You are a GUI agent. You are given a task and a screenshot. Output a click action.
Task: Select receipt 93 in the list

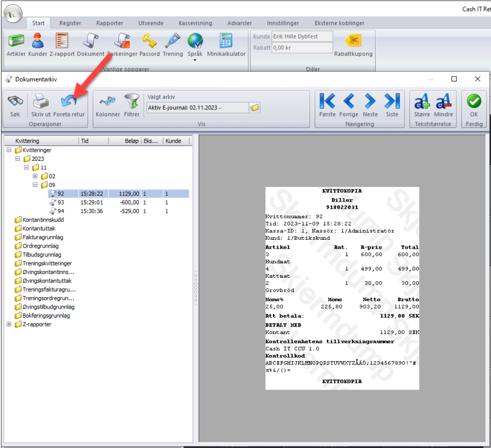tap(60, 202)
